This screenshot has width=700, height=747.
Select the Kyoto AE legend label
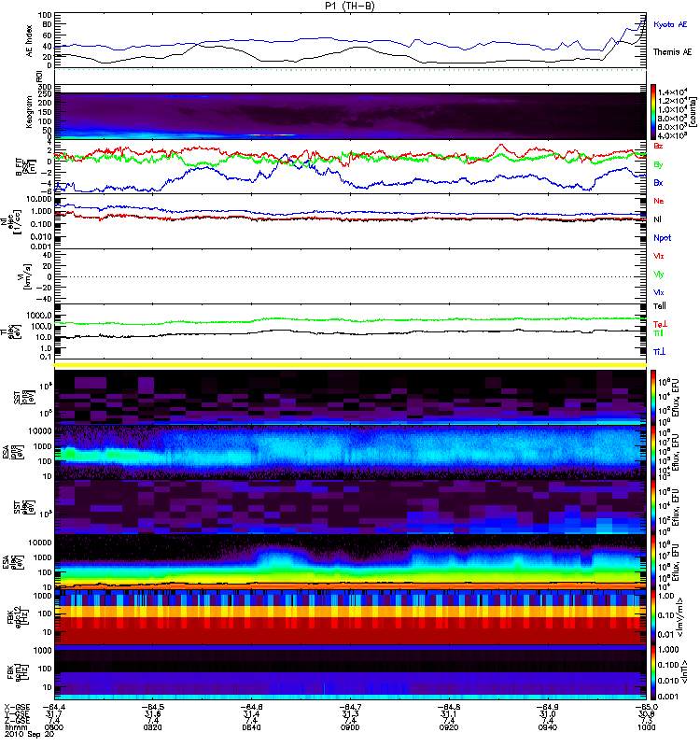click(670, 24)
